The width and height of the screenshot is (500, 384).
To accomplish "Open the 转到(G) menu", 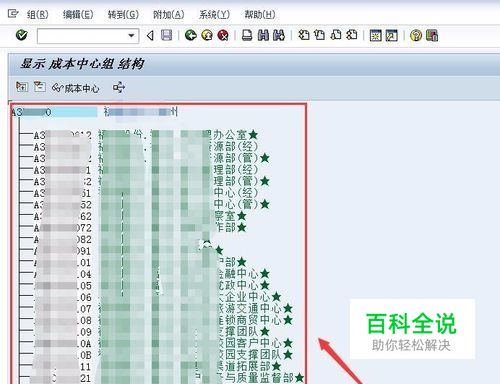I will coord(123,14).
